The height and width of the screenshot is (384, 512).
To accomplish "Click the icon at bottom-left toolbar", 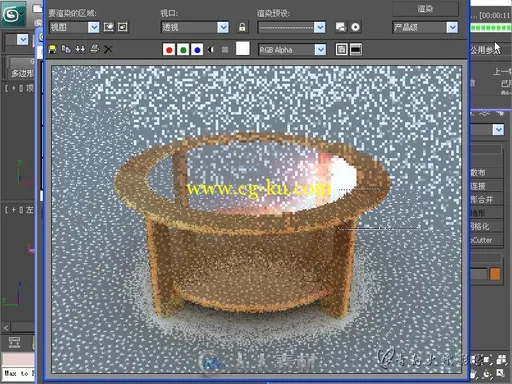I will [x=14, y=342].
